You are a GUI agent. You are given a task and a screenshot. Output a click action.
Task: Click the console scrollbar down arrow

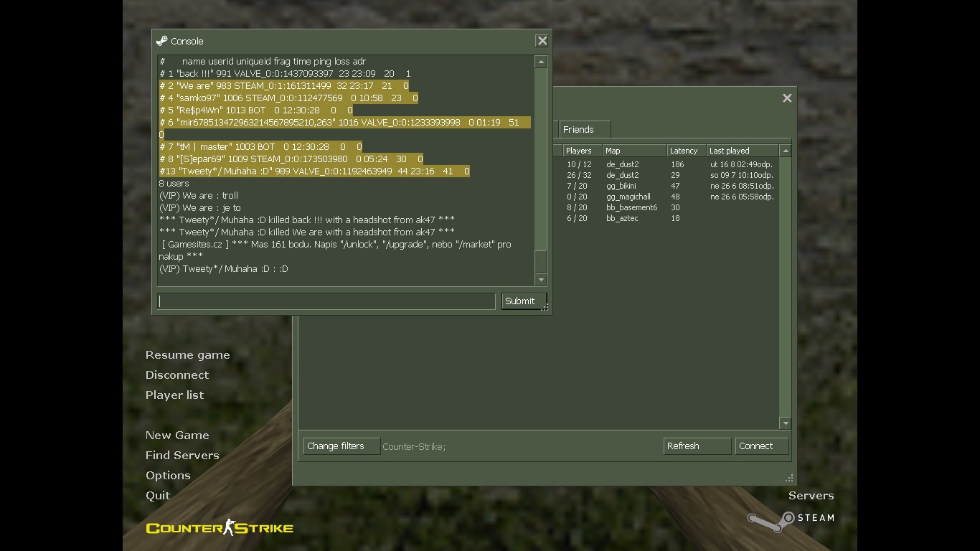coord(541,280)
